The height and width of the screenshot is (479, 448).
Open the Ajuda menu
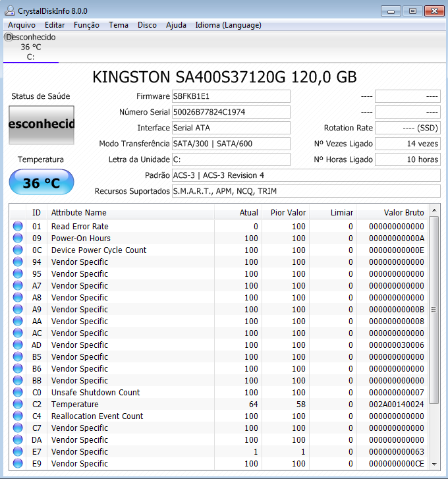tap(176, 25)
